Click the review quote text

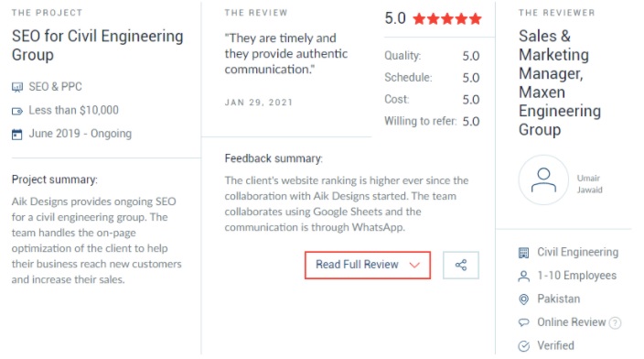click(285, 53)
